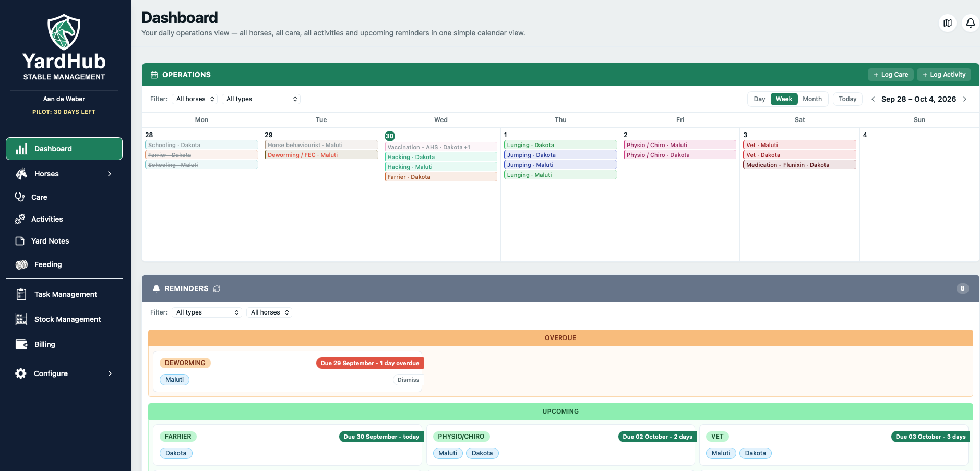Click the Activities icon in sidebar

20,219
